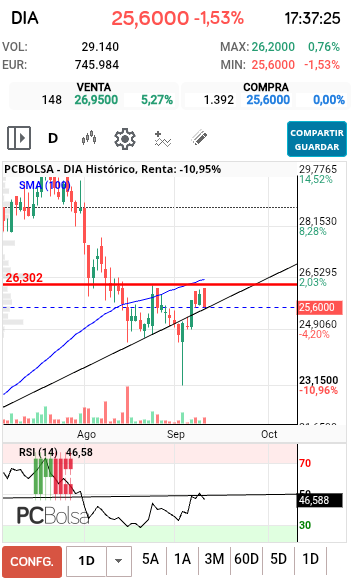Switch to the 60D time range
360x583 pixels.
(x=246, y=559)
